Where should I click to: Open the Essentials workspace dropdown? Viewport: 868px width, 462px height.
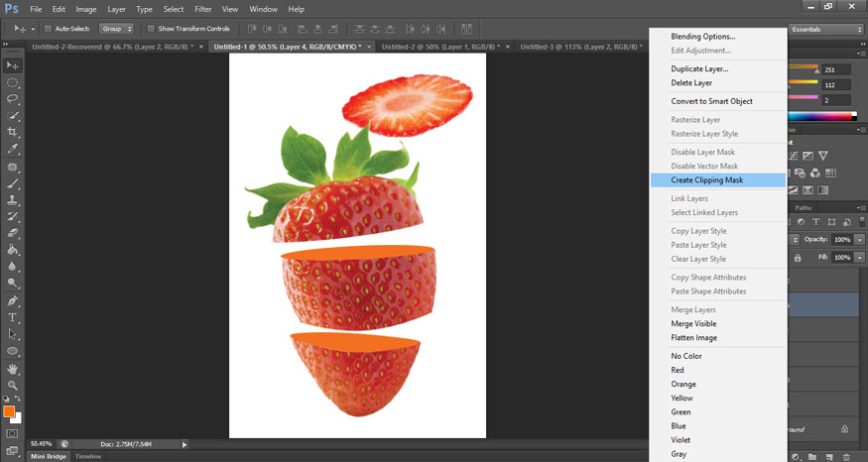click(825, 30)
